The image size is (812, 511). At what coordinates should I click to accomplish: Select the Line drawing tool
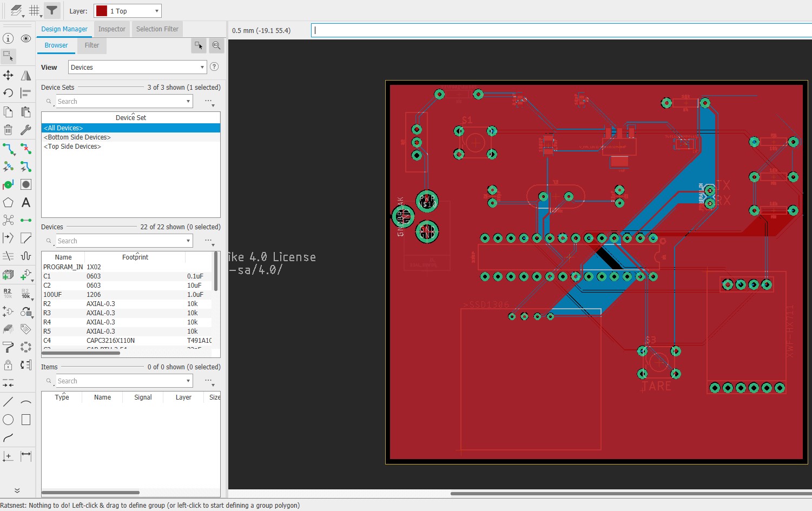8,402
